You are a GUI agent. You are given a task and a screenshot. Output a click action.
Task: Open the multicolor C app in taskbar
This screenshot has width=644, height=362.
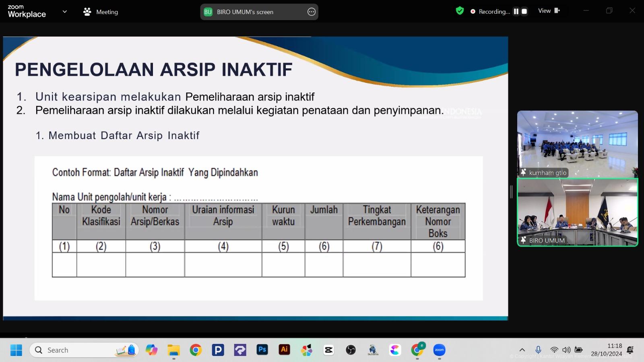[x=395, y=350]
